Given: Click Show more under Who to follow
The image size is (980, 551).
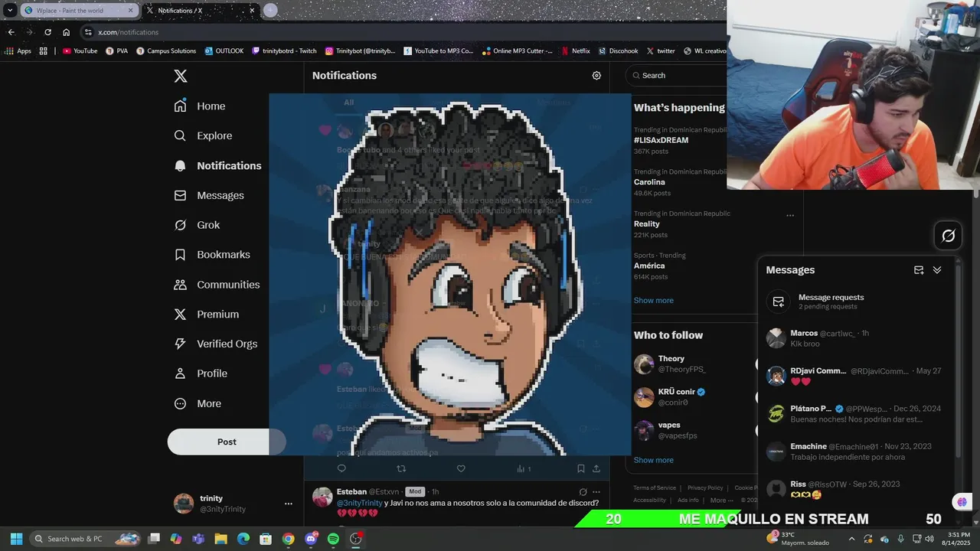Looking at the screenshot, I should pyautogui.click(x=653, y=461).
